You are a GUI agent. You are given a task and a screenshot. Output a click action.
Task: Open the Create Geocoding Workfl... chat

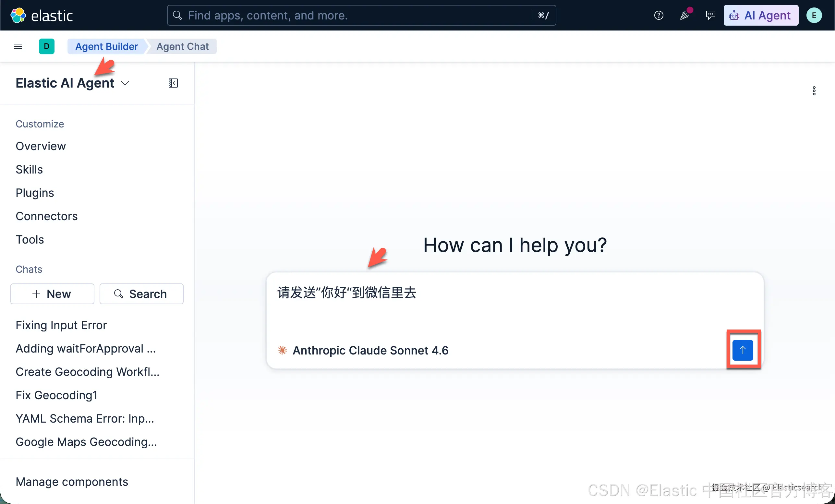tap(88, 372)
